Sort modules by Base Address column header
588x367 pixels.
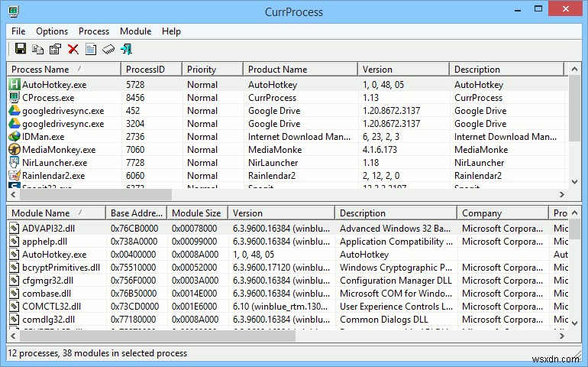(x=137, y=213)
